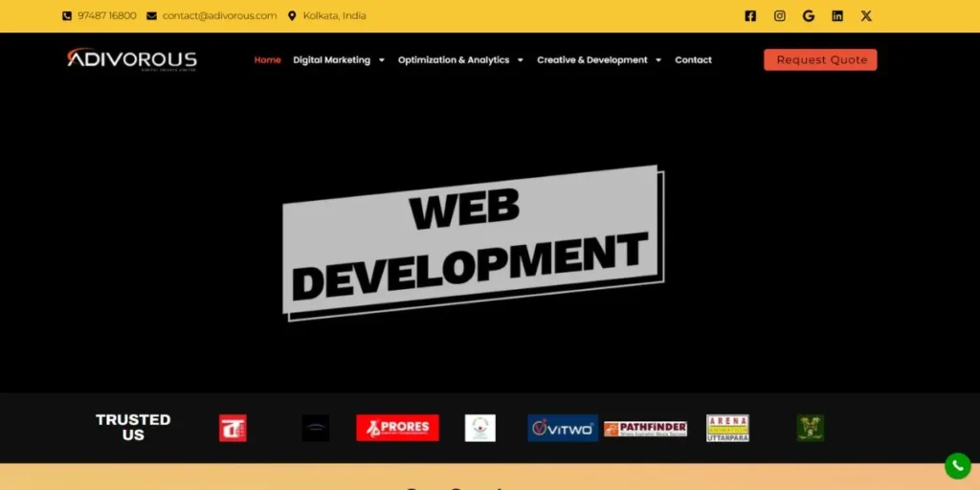
Task: Click the Arena Animation Uttarpara logo
Action: pyautogui.click(x=727, y=428)
